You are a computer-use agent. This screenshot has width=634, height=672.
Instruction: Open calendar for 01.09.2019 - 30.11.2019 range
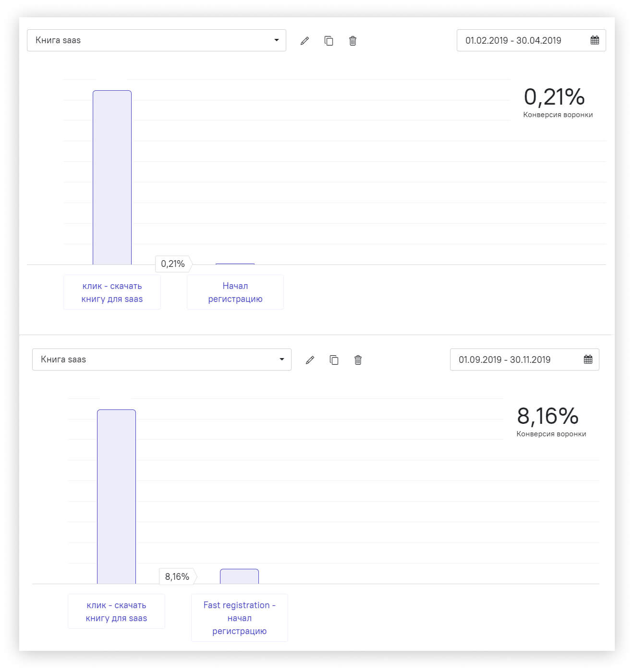588,360
